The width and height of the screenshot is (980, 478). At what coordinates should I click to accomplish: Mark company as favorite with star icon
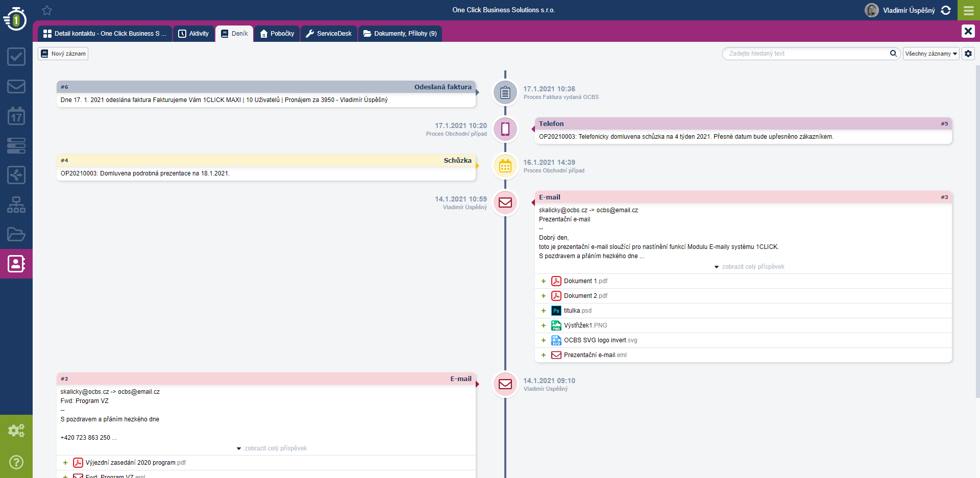[x=47, y=10]
